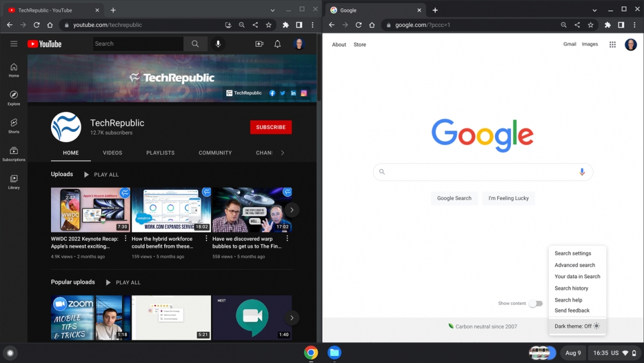Click the chevron after the Channels tab
Screen dimensions: 644x363
(283, 153)
